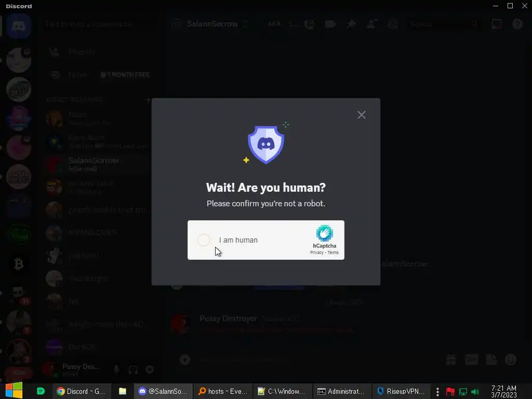Attach a file with the plus button
This screenshot has height=399, width=532.
pyautogui.click(x=185, y=360)
